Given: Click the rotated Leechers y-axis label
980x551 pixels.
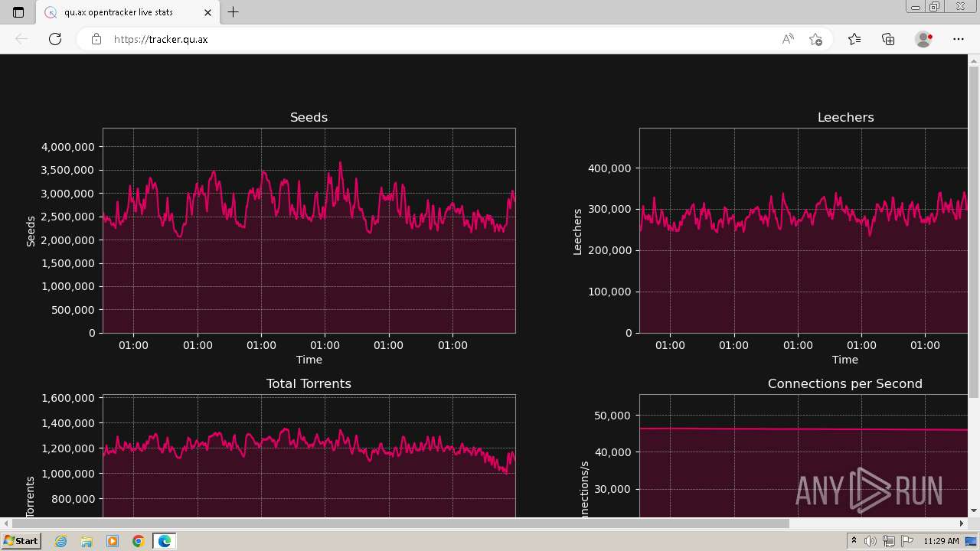Looking at the screenshot, I should click(x=578, y=231).
